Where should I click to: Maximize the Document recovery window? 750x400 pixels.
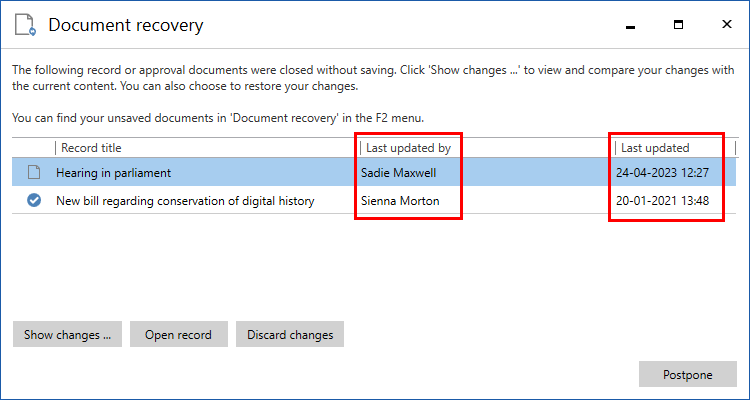point(678,24)
